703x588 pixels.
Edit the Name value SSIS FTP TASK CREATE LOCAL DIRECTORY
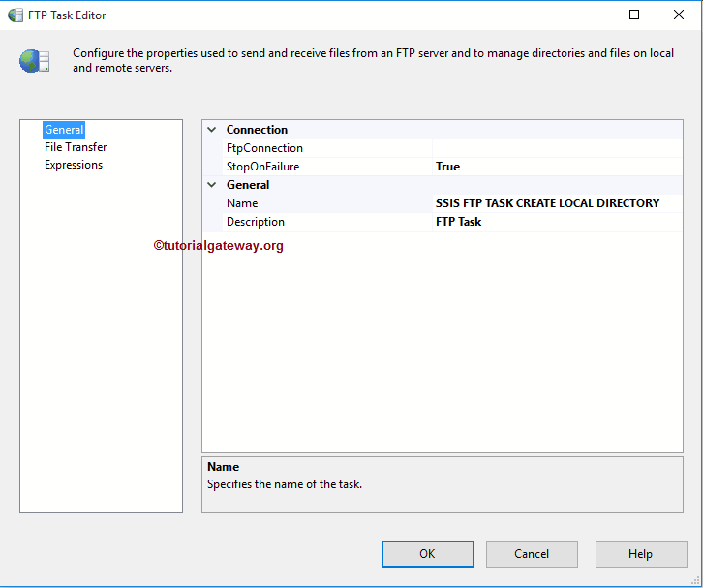pyautogui.click(x=558, y=203)
